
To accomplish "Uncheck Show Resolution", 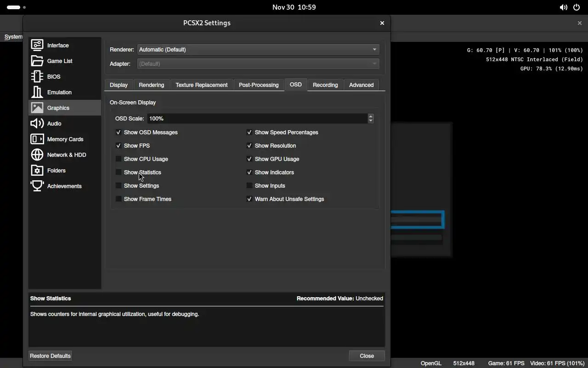I will click(249, 145).
